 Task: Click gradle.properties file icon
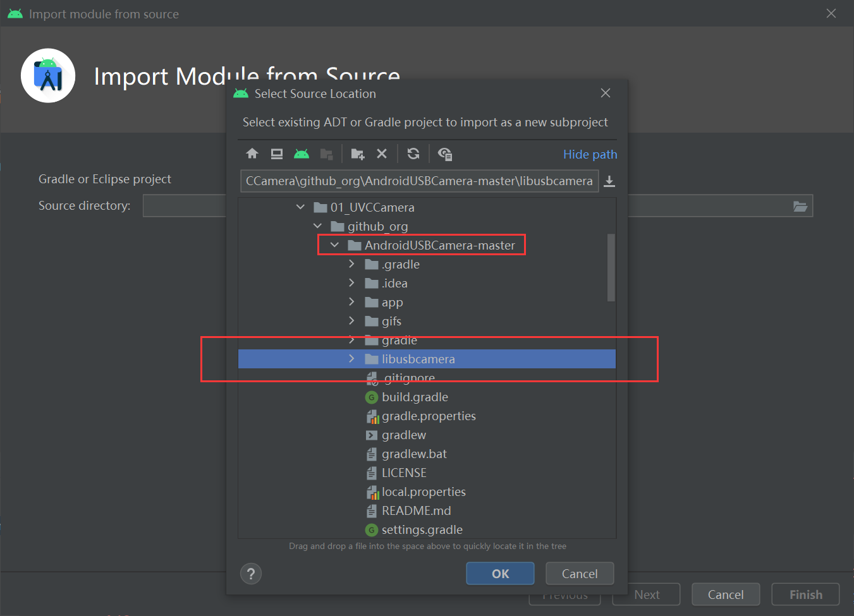click(x=372, y=416)
